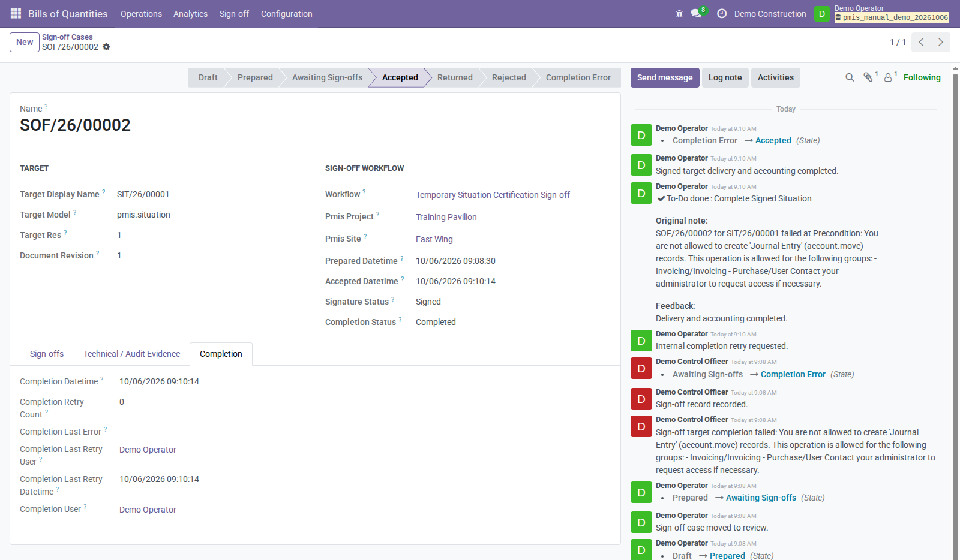This screenshot has height=560, width=960.
Task: Show followers person icon
Action: (x=888, y=77)
